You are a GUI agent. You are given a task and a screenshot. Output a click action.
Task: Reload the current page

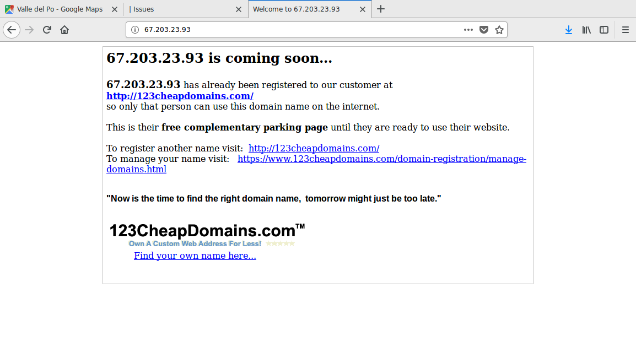pos(47,30)
